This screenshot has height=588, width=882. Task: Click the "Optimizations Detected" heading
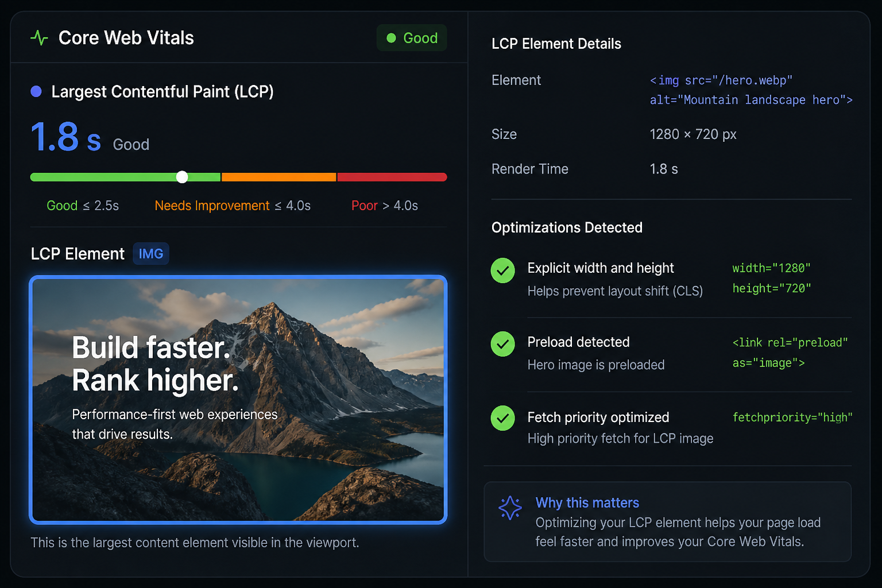(x=567, y=228)
